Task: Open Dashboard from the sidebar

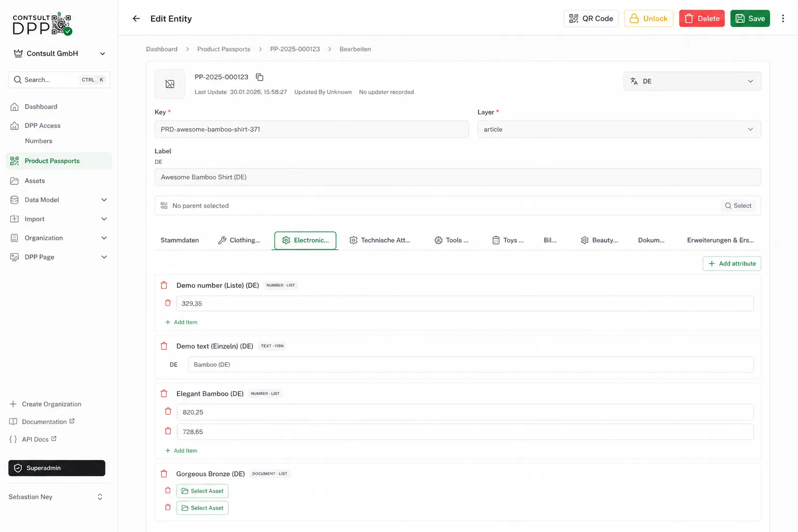Action: [x=41, y=107]
